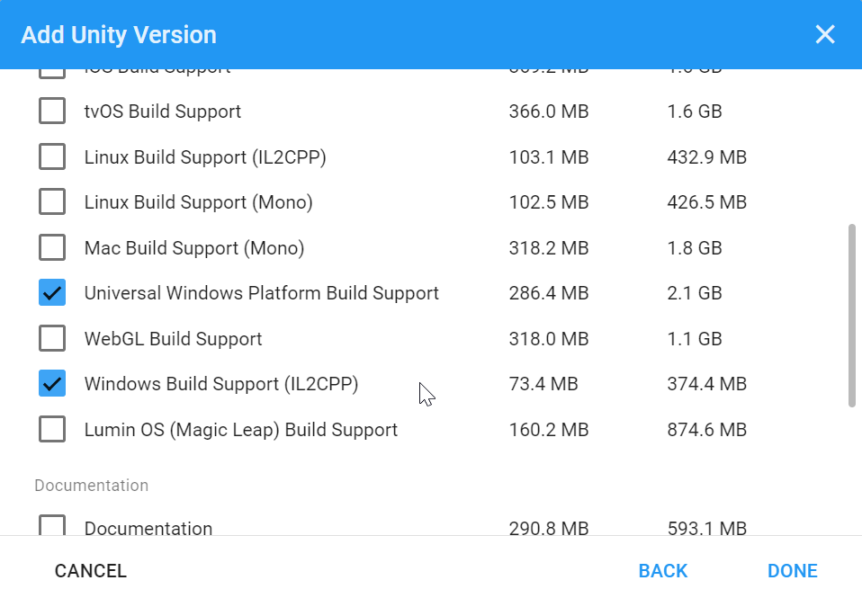Enable Linux Build Support (IL2CPP)
This screenshot has width=862, height=616.
pos(51,156)
